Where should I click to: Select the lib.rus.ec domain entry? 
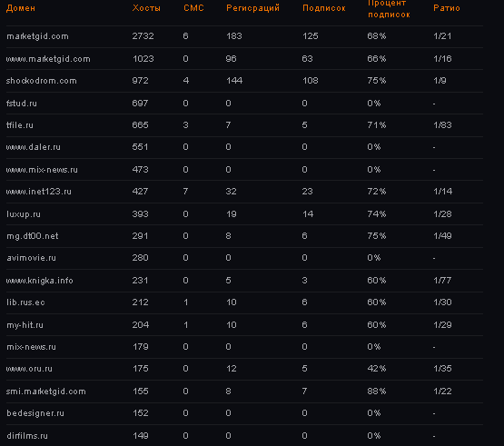click(x=25, y=302)
